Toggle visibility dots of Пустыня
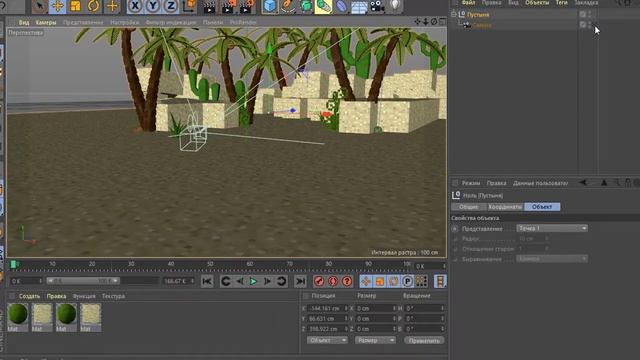Viewport: 640px width, 360px height. (590, 14)
